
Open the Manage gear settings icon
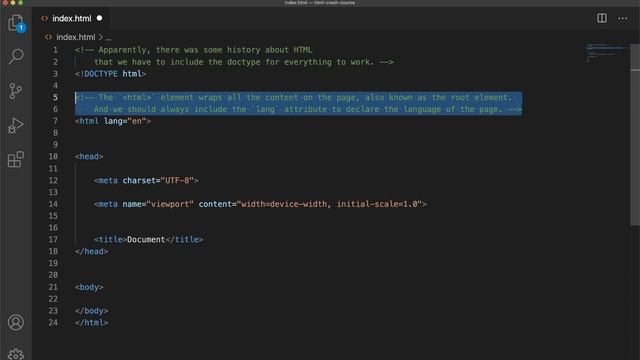(16, 354)
